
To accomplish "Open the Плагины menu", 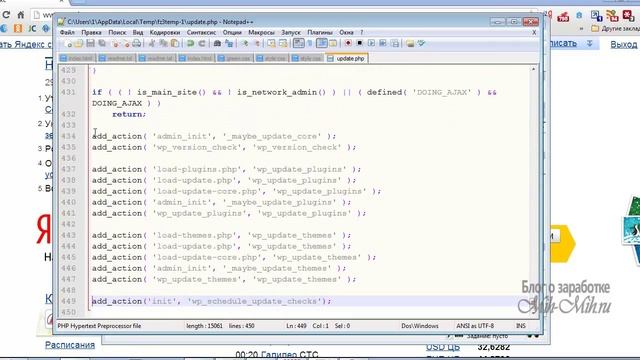I will [x=320, y=32].
